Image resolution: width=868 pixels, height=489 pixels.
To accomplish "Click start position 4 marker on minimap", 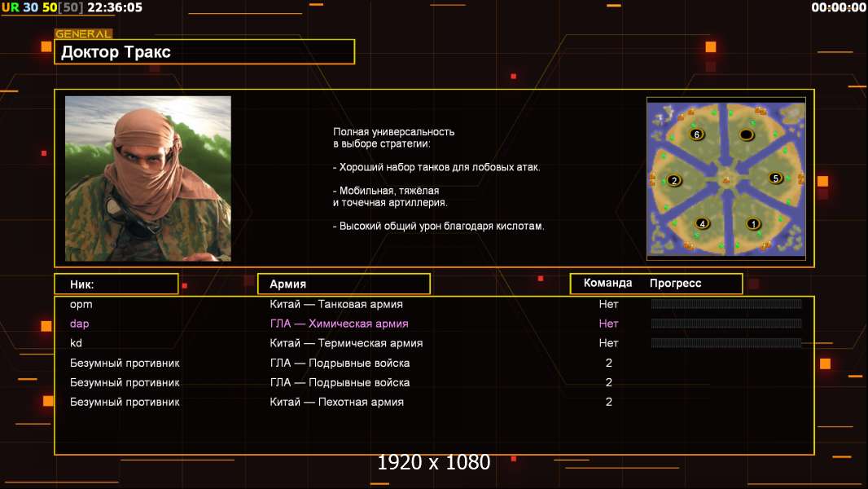I will click(702, 224).
